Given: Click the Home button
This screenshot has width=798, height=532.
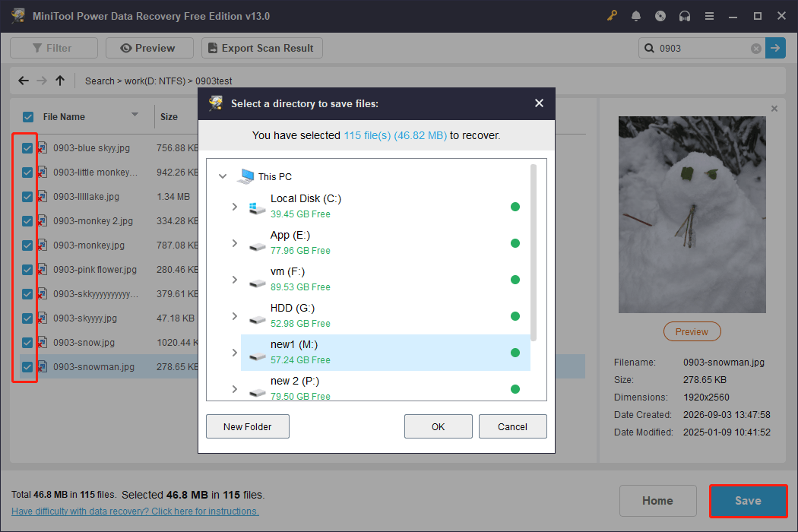Looking at the screenshot, I should 657,501.
